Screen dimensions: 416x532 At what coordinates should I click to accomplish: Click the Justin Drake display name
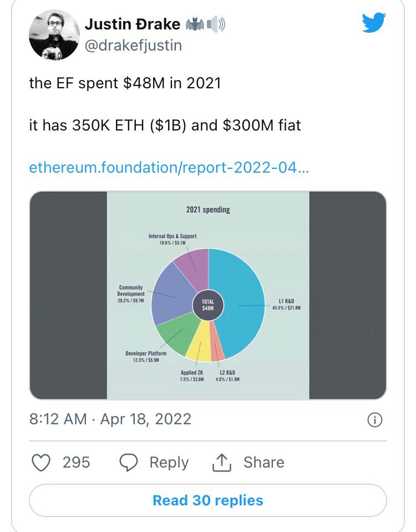[x=132, y=24]
